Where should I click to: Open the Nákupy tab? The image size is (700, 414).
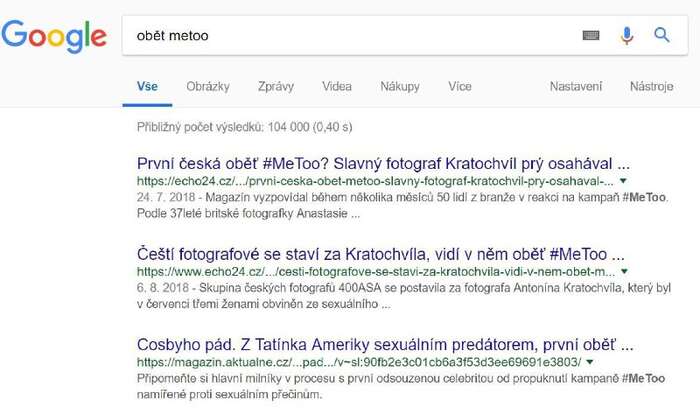click(x=400, y=86)
